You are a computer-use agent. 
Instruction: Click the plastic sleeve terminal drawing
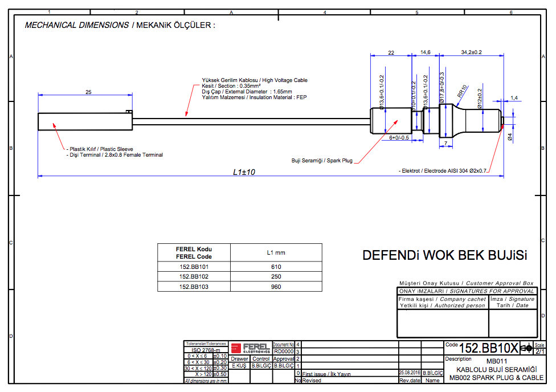(x=84, y=121)
